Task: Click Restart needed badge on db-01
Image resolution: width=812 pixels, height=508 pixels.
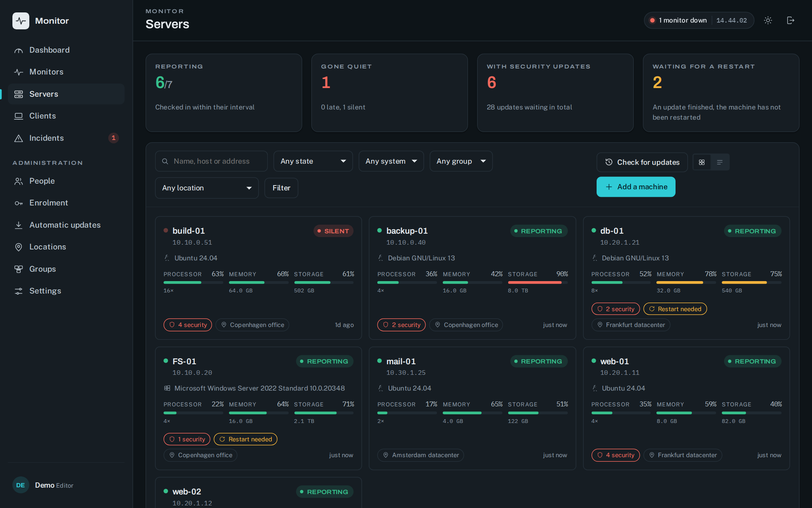Action: coord(675,309)
